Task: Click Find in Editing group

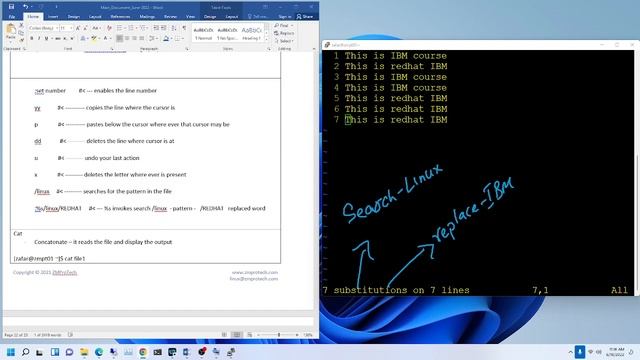Action: [x=283, y=25]
